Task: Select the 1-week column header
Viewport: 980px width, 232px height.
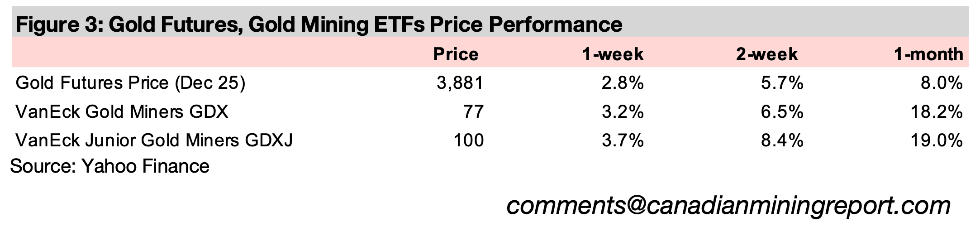Action: click(613, 54)
